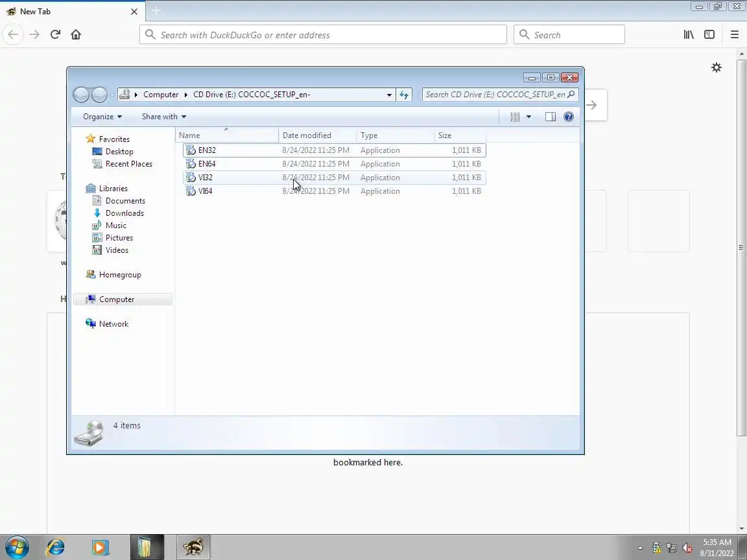
Task: Click the Explorer search field
Action: (x=500, y=95)
